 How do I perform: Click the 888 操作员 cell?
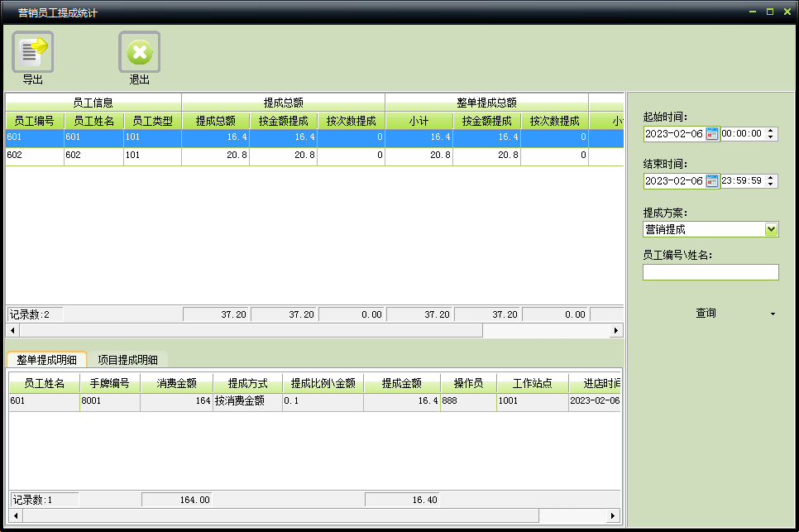pyautogui.click(x=468, y=401)
